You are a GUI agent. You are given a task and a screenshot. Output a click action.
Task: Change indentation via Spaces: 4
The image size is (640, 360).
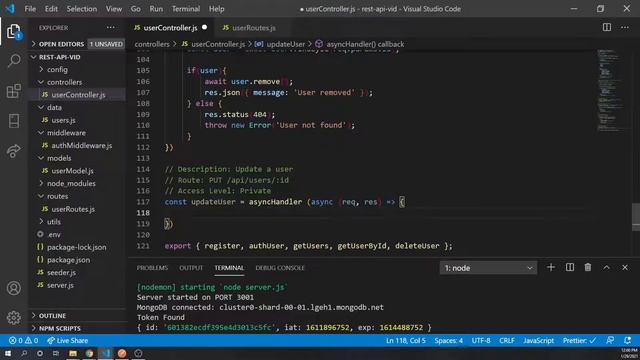click(449, 340)
